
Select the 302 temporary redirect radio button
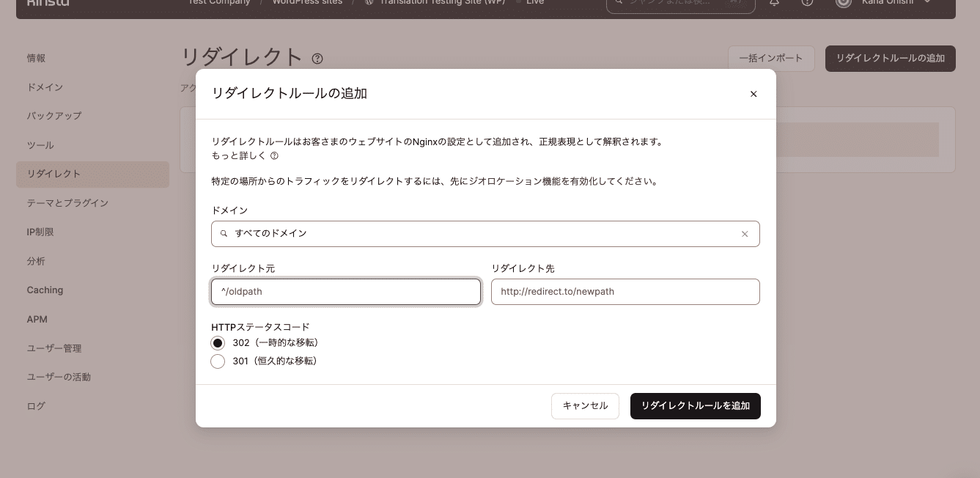218,342
